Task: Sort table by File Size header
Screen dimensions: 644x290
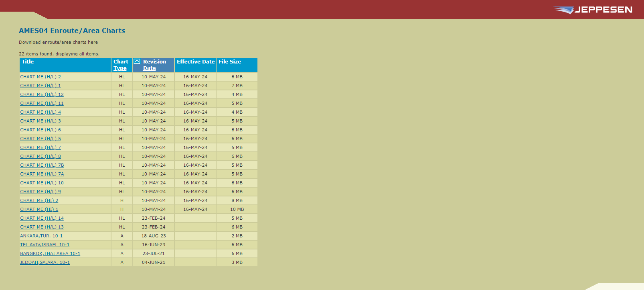Action: 230,61
